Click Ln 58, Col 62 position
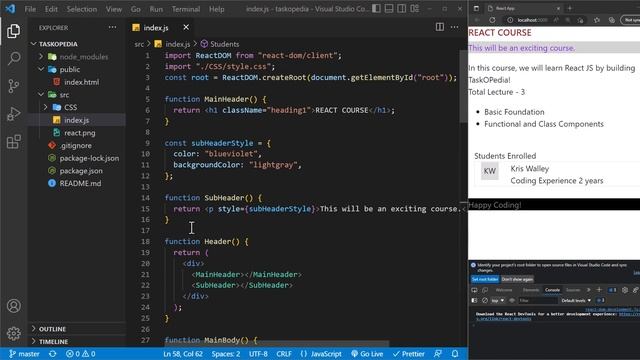 click(x=183, y=354)
